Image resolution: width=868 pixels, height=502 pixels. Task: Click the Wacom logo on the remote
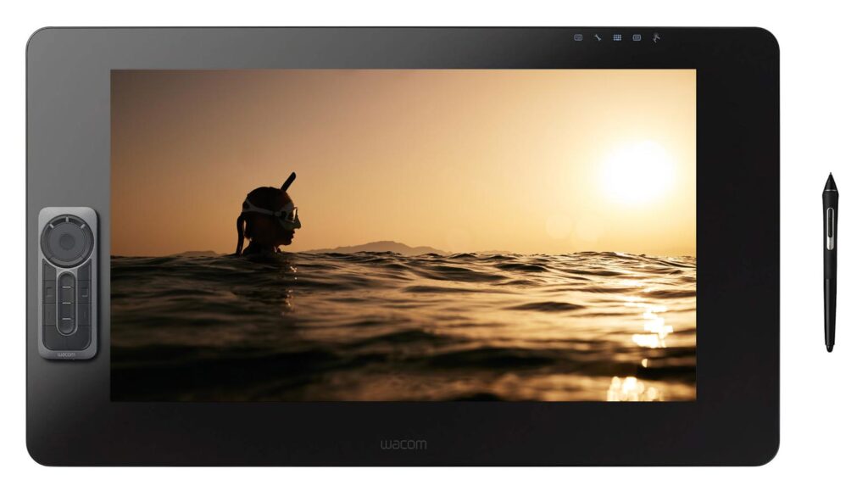point(68,354)
